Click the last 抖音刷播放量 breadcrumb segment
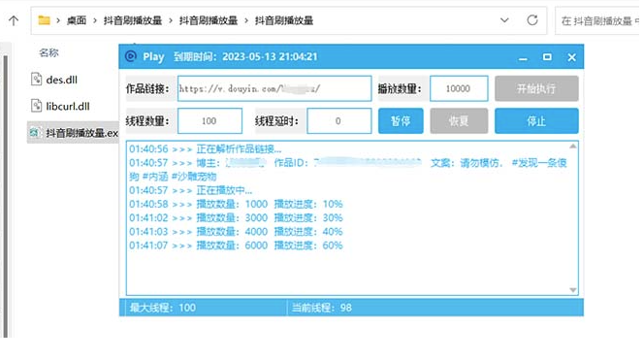Image resolution: width=644 pixels, height=360 pixels. (x=284, y=20)
